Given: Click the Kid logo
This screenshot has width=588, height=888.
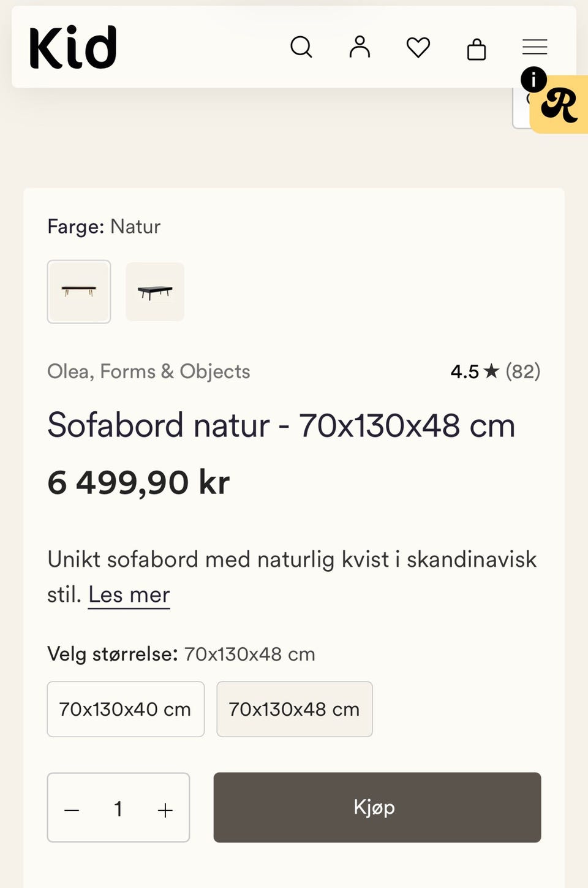Looking at the screenshot, I should coord(73,47).
